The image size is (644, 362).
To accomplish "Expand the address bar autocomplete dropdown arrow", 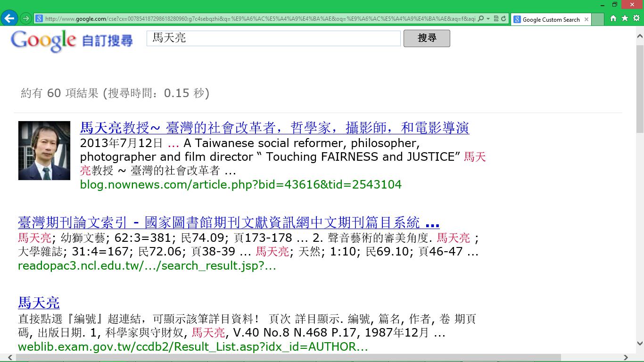I will pyautogui.click(x=488, y=19).
